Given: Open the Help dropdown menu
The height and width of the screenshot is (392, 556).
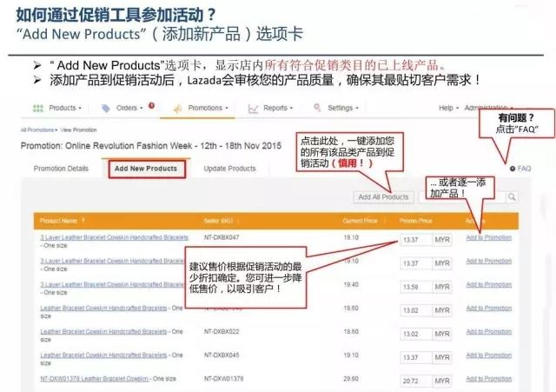Looking at the screenshot, I should (x=448, y=108).
